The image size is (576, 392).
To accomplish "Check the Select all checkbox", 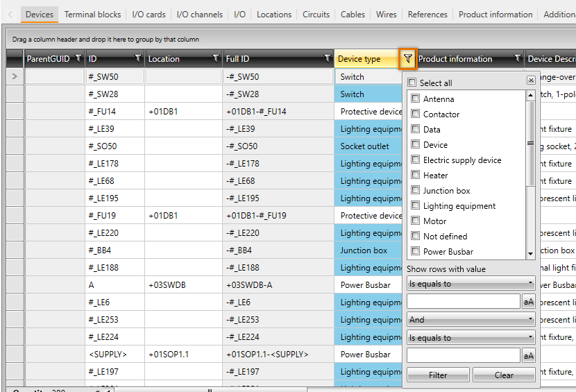I will 412,83.
